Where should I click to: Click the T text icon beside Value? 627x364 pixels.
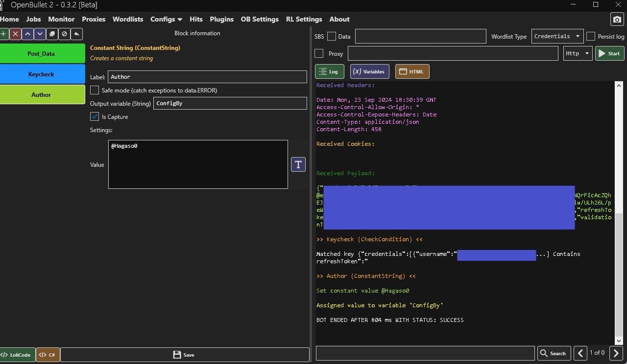click(x=298, y=164)
